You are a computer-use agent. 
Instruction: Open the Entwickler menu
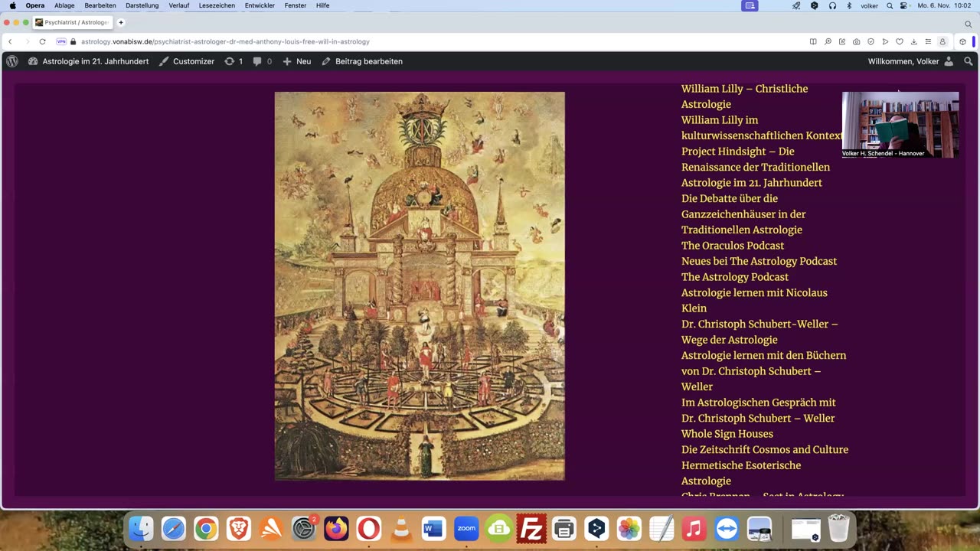[260, 5]
